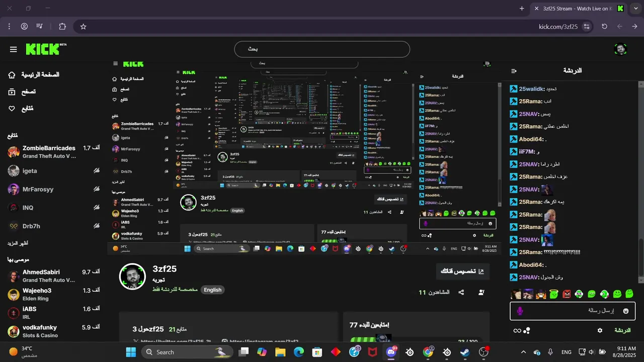Click the infinity icon below chat
Screen dimensions: 644x362
pyautogui.click(x=517, y=330)
